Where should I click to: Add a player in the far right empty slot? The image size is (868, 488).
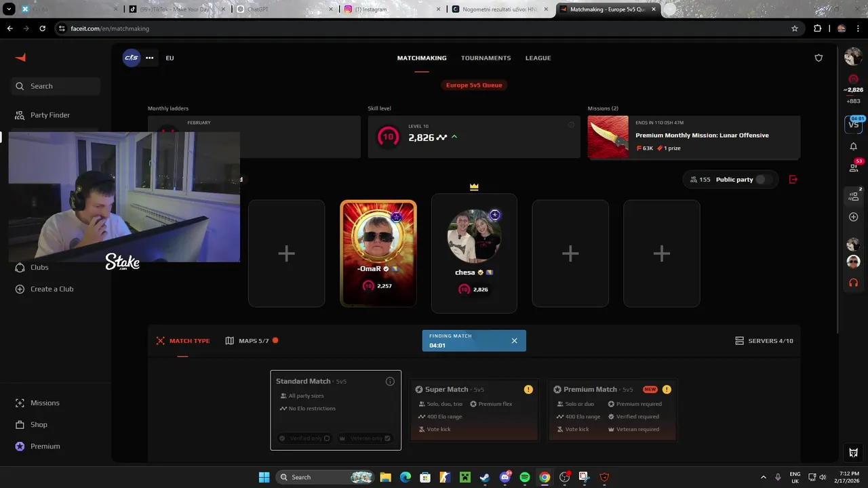(662, 253)
